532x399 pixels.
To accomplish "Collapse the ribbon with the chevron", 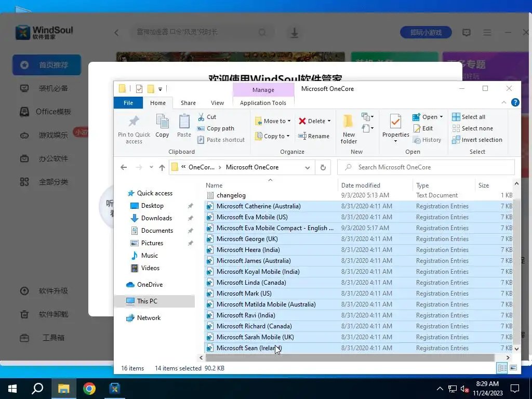I will 504,102.
